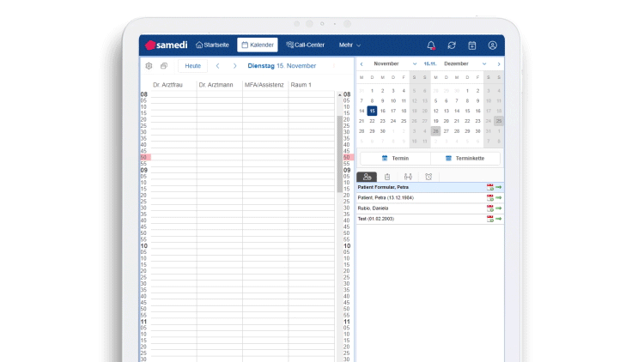Click the calendar-plus icon in header
Viewport: 644px width, 362px height.
[x=472, y=45]
